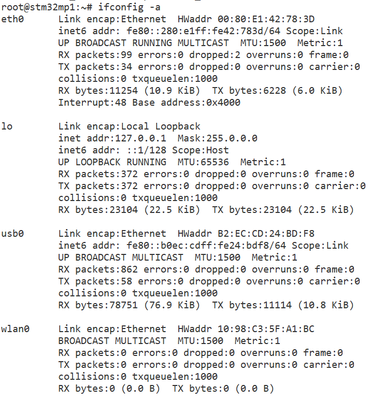Click the eth0 interface name
This screenshot has width=382, height=400.
[x=13, y=19]
